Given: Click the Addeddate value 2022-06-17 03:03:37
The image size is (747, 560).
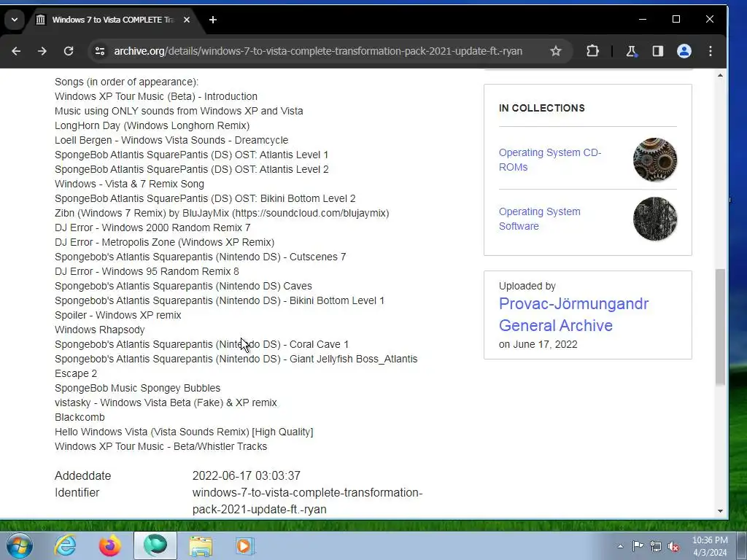Looking at the screenshot, I should coord(247,475).
